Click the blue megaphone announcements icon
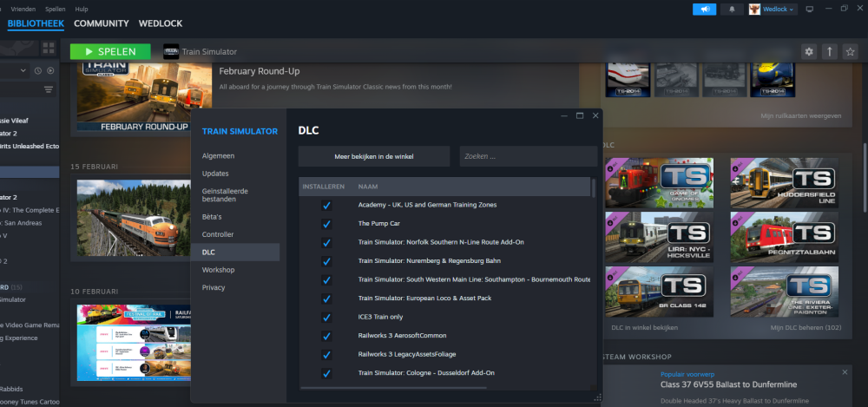The width and height of the screenshot is (868, 407). [704, 9]
